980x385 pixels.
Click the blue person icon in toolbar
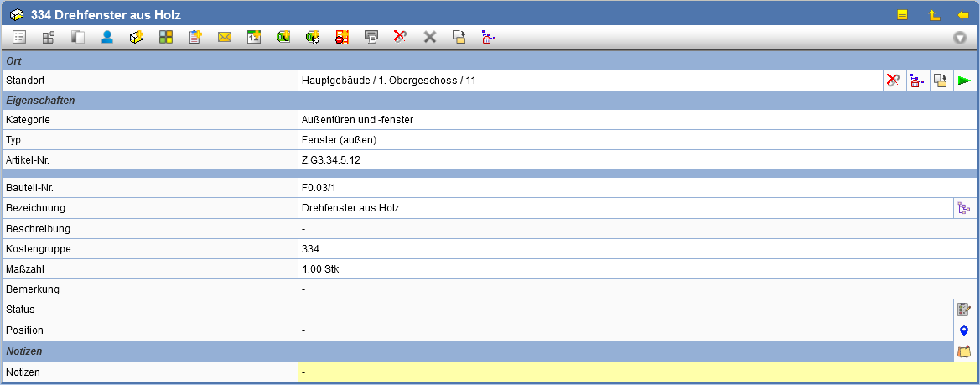coord(107,37)
